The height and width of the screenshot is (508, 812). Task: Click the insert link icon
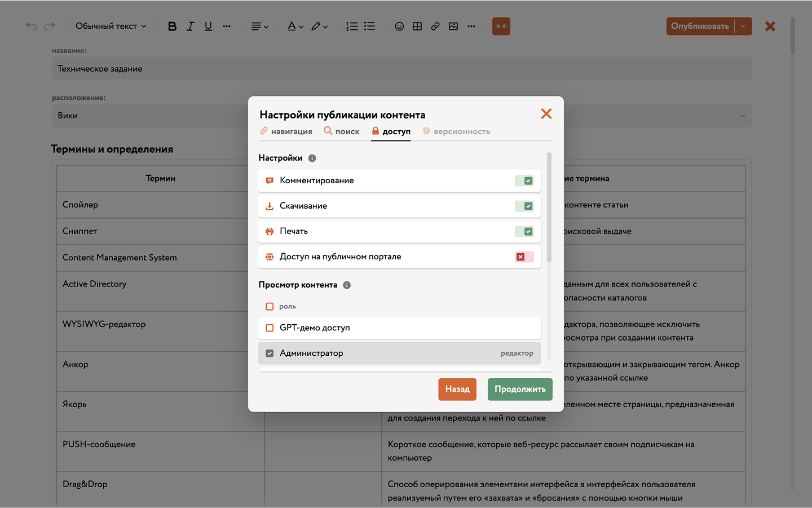435,26
